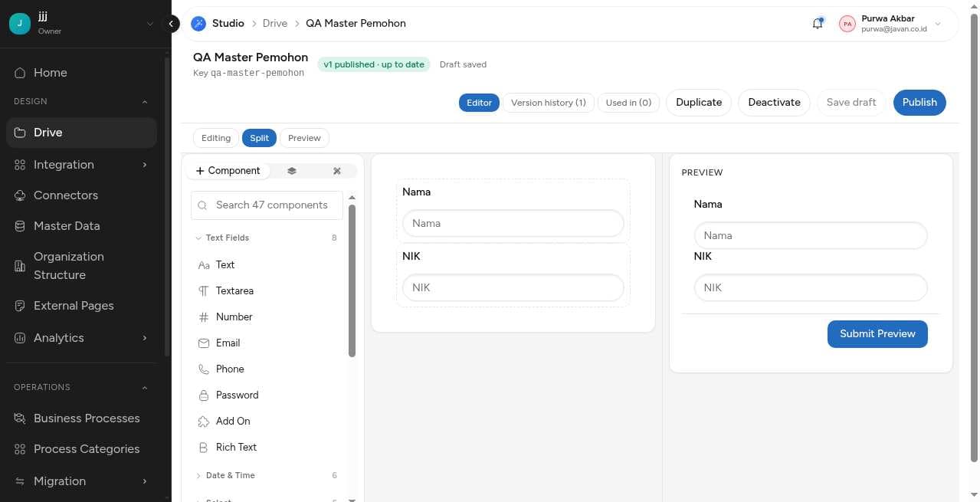980x502 pixels.
Task: Click the PREVIEW panel heading
Action: (x=702, y=172)
